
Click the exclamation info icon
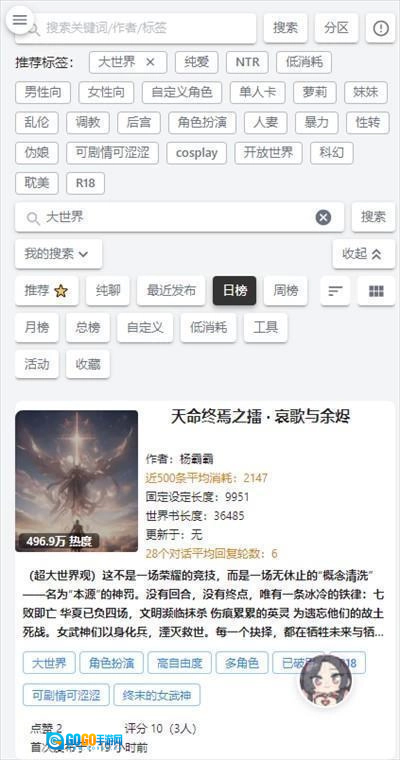[381, 29]
